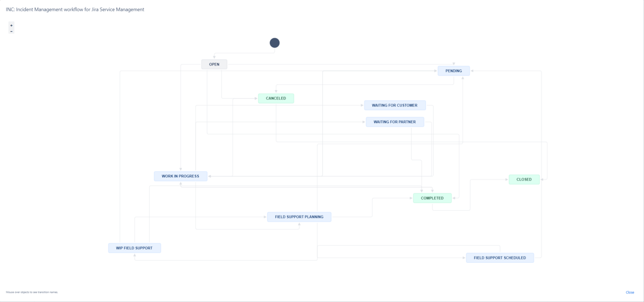Viewport: 644px width, 302px height.
Task: Click the zoom in plus button
Action: (11, 25)
